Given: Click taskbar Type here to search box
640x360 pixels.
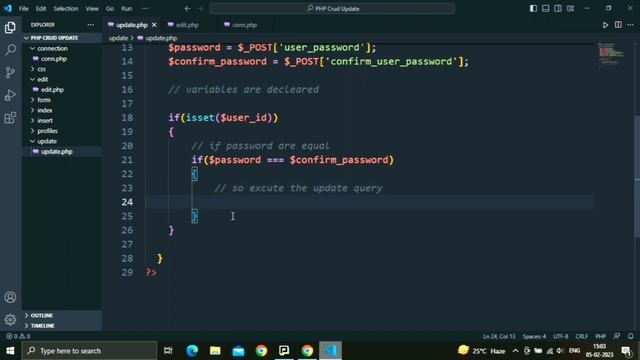Looking at the screenshot, I should coord(89,351).
